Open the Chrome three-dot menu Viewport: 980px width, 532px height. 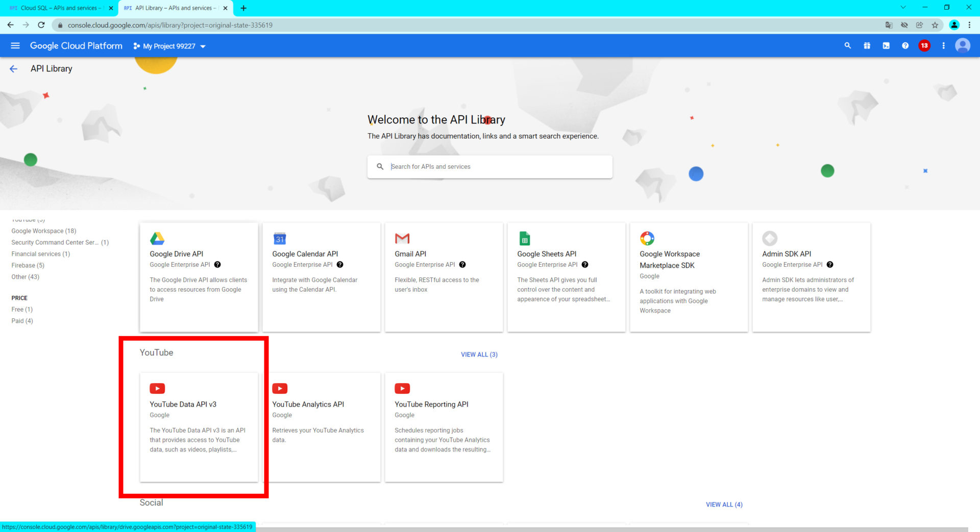pos(969,25)
